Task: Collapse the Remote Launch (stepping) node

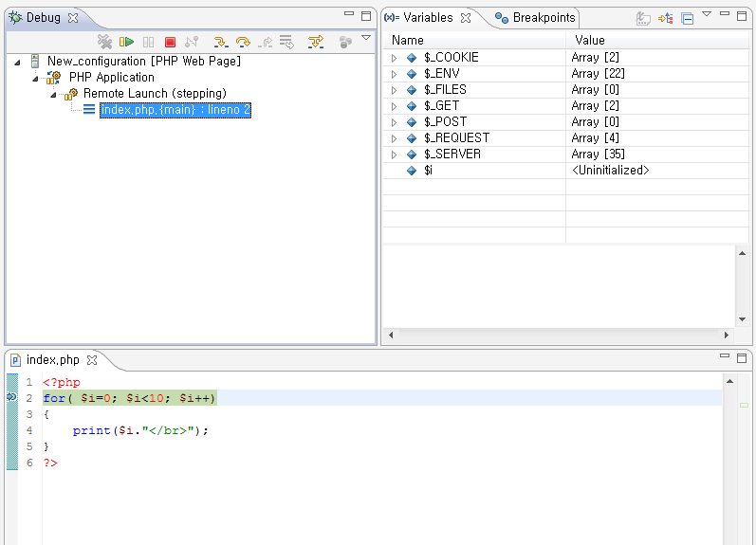Action: [x=53, y=95]
